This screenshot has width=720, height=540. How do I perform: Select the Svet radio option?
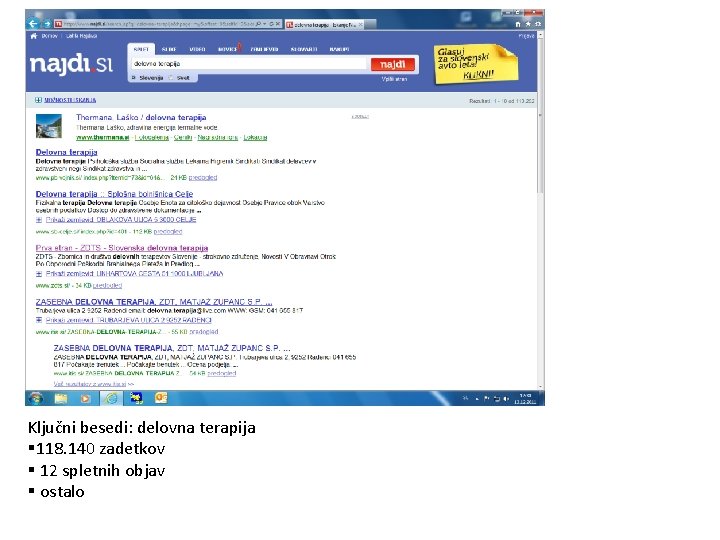171,78
